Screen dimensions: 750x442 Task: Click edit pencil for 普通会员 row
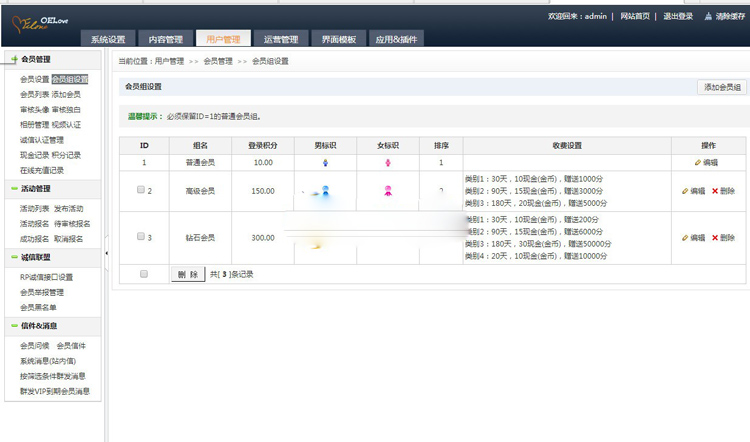click(699, 162)
